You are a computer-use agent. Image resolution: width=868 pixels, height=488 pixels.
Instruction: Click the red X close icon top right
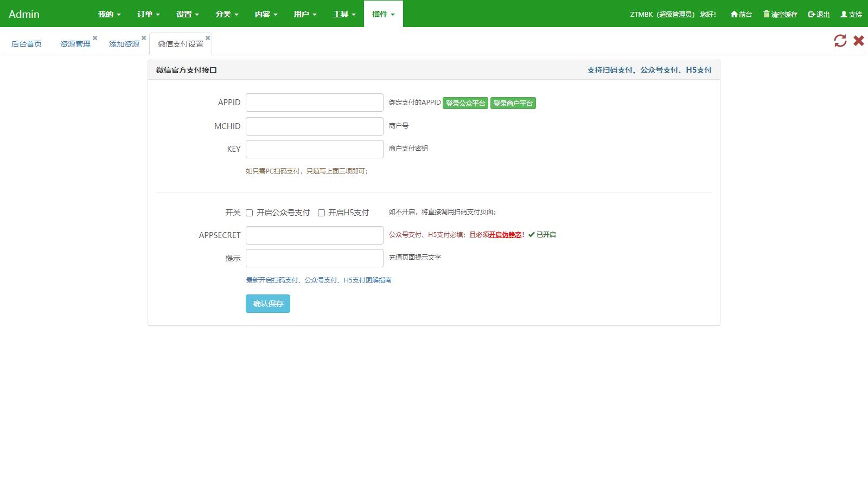pos(859,41)
